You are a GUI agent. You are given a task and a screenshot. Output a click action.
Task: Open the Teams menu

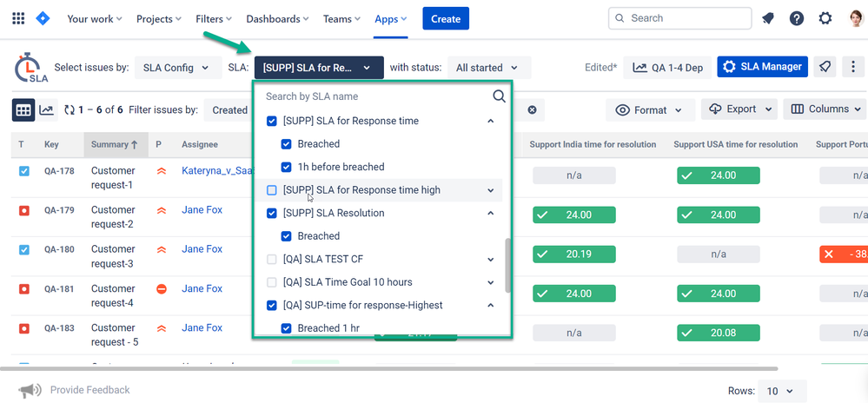(341, 19)
